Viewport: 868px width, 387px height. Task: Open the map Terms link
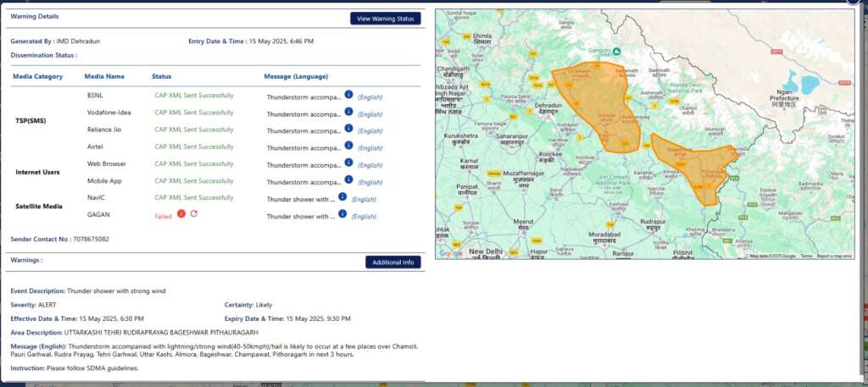pos(806,257)
